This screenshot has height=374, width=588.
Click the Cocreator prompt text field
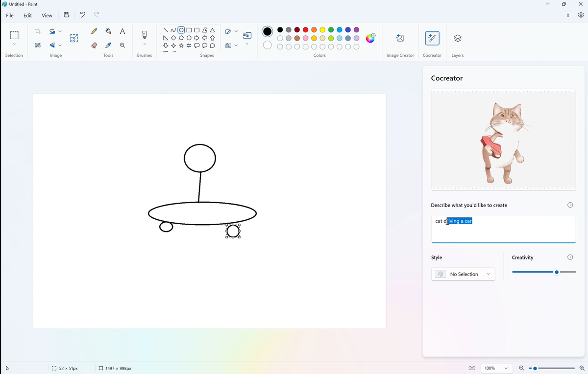point(503,229)
